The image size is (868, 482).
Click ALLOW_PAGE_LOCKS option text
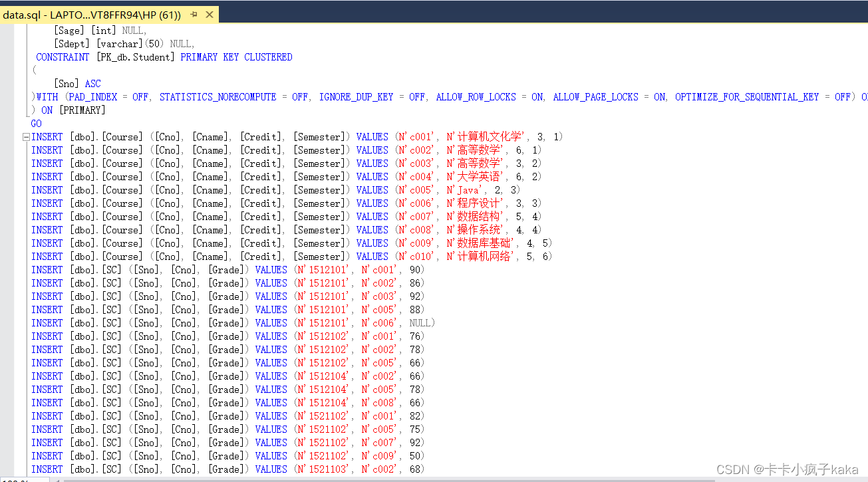[595, 97]
